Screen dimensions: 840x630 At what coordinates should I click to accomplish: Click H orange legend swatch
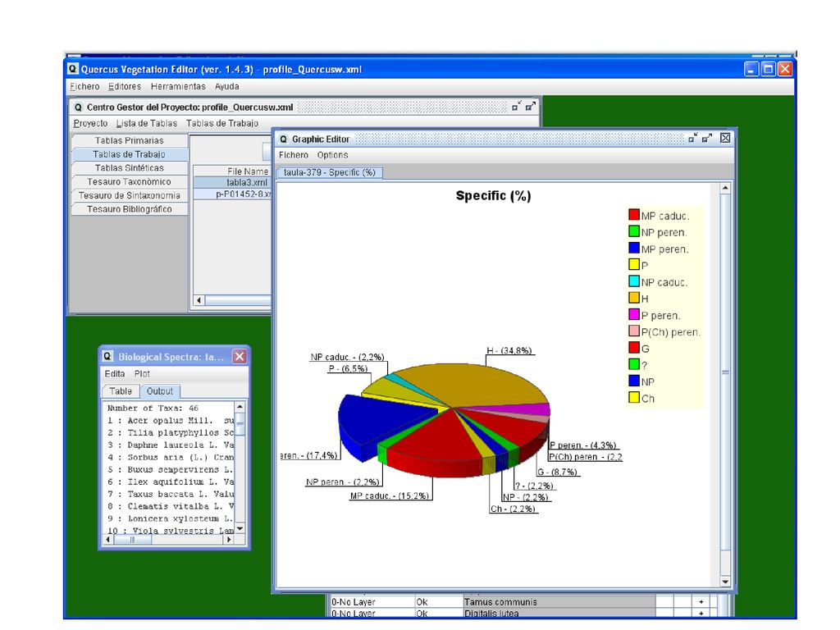coord(634,298)
